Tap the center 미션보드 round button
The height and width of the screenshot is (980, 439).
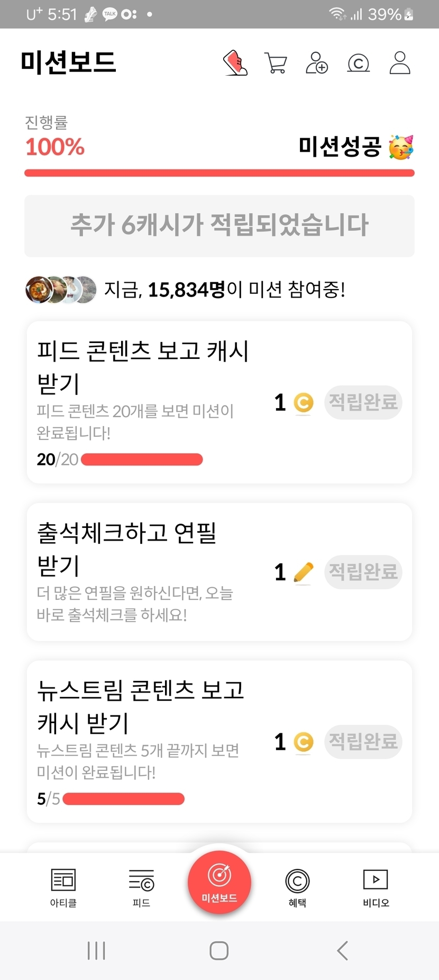[219, 882]
